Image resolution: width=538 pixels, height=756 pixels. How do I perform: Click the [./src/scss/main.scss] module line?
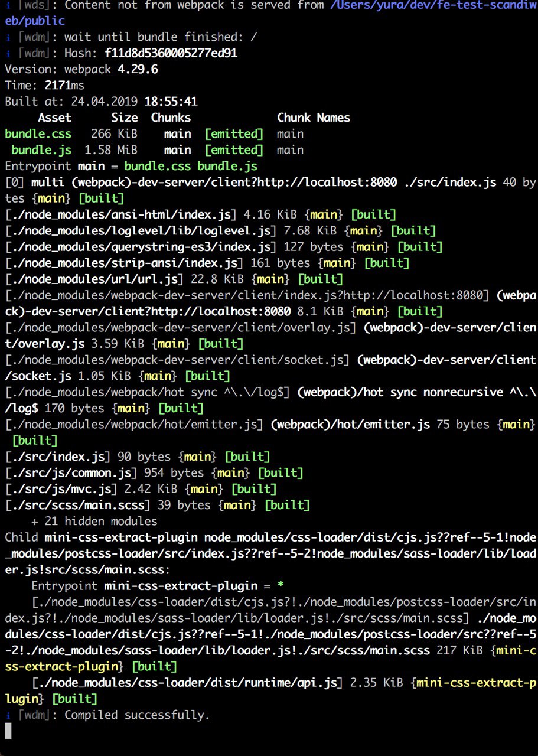pyautogui.click(x=158, y=505)
